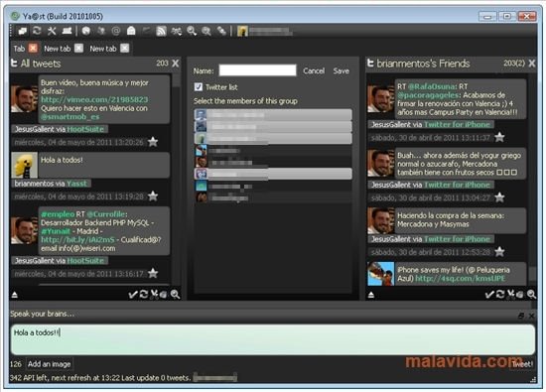Screen dimensions: 546x392
Task: Click brianmentos yellow avatar thumbnail
Action: click(24, 166)
